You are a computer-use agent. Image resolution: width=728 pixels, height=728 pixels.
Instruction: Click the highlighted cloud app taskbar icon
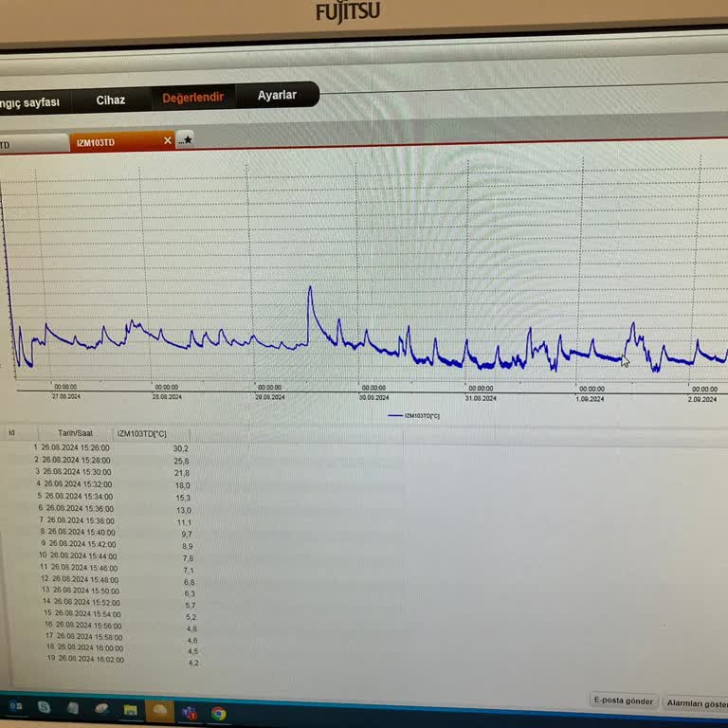click(159, 711)
